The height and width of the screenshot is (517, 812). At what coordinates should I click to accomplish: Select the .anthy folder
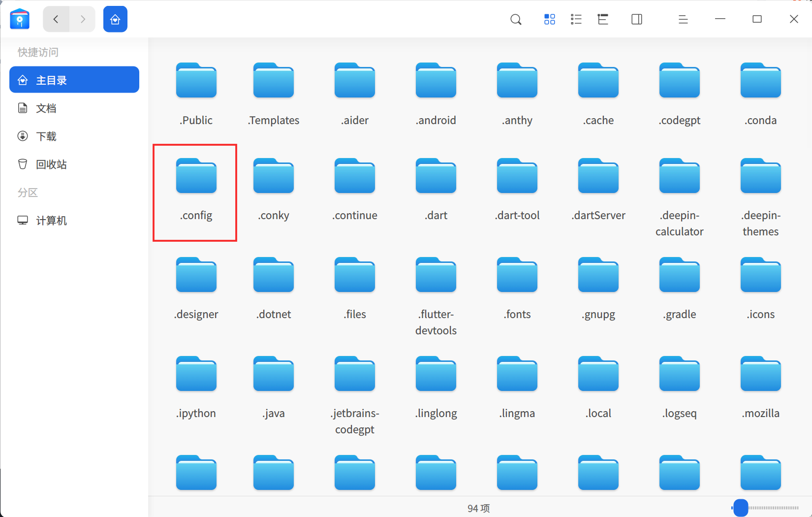(517, 95)
